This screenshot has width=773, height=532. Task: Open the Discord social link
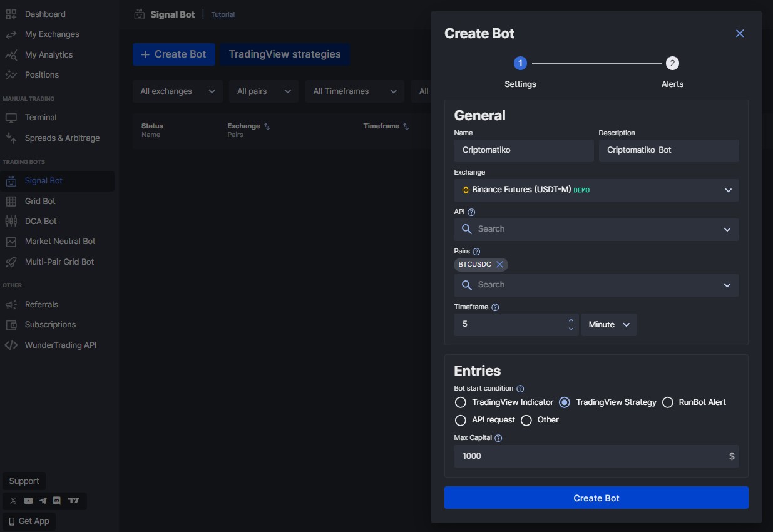click(57, 501)
